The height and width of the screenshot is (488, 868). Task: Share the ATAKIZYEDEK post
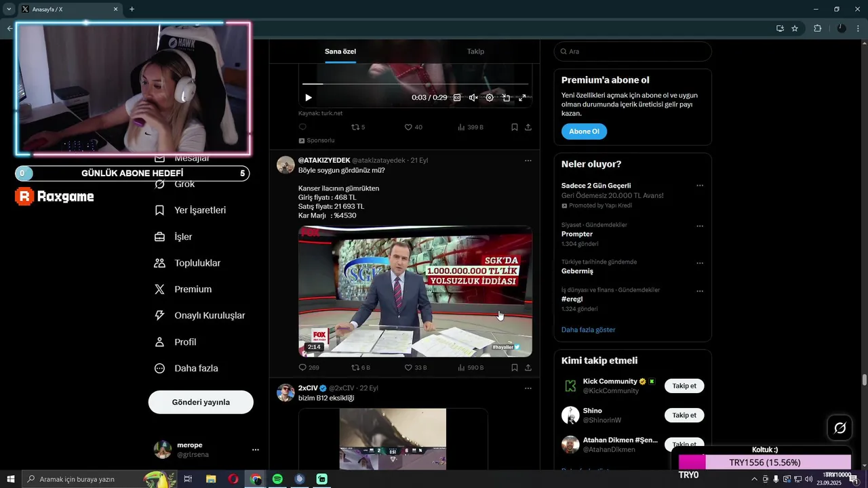(x=528, y=367)
